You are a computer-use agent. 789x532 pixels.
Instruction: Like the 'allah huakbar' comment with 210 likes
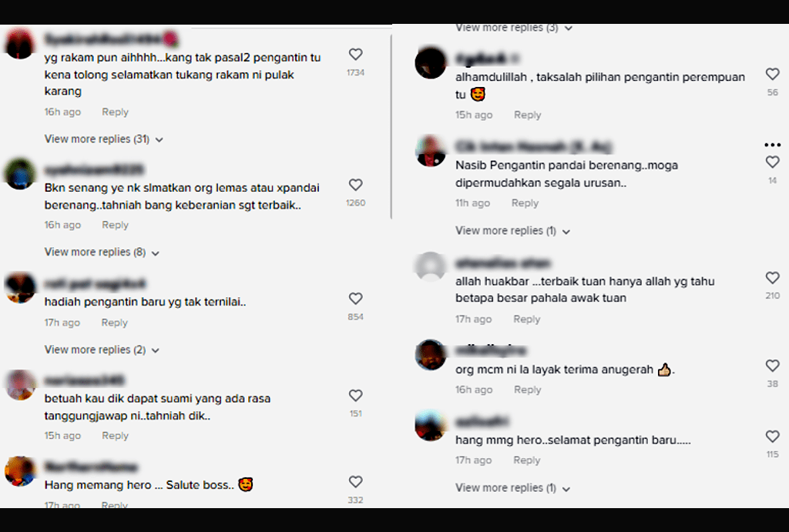(772, 278)
